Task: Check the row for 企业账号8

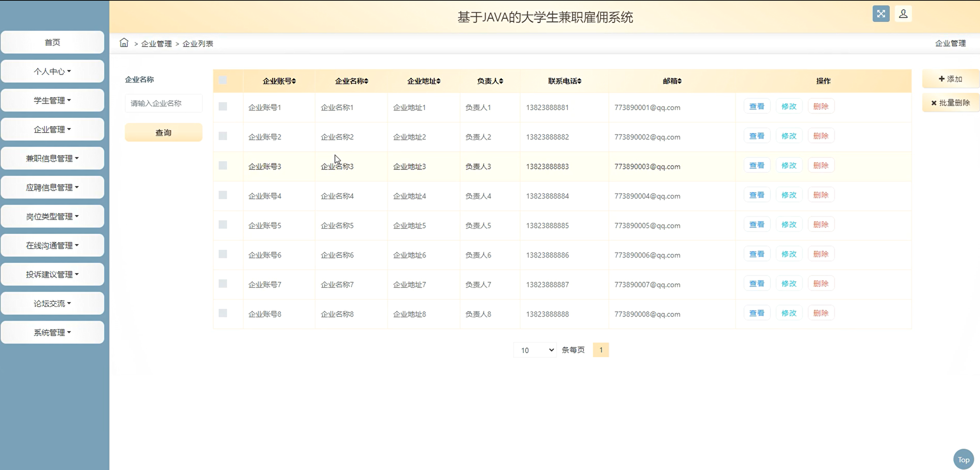Action: (223, 313)
